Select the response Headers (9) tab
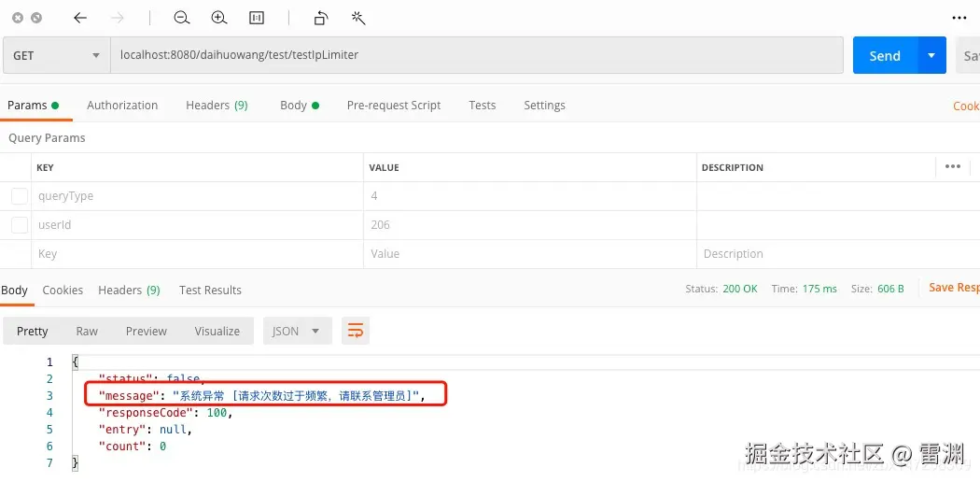Viewport: 980px width, 482px height. [x=129, y=291]
